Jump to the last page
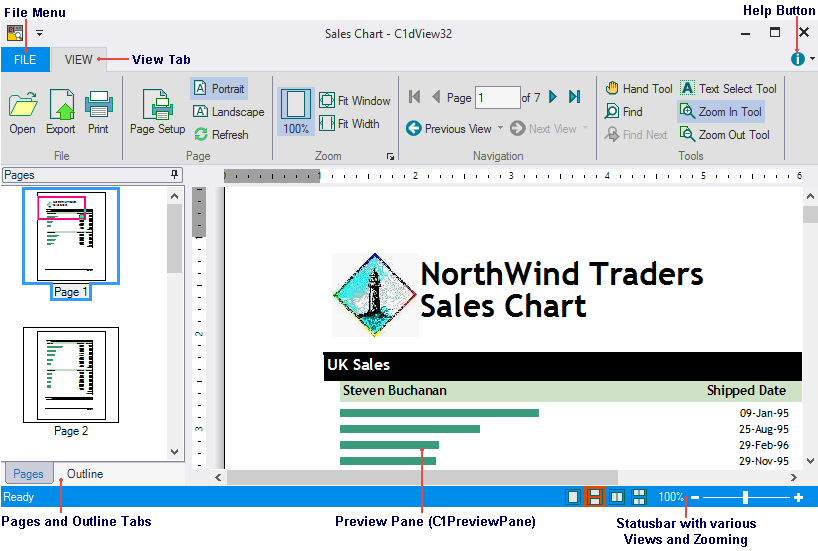Viewport: 818px width, 551px height. (574, 97)
